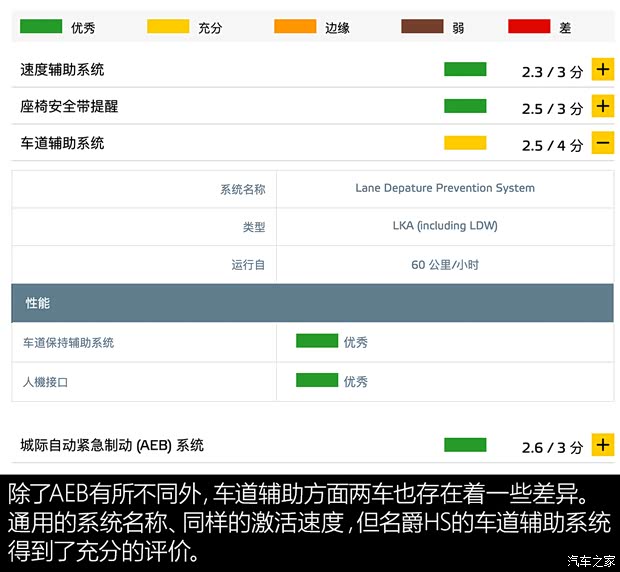Click the orange 边缘 legend swatch
This screenshot has height=572, width=620.
coord(295,26)
